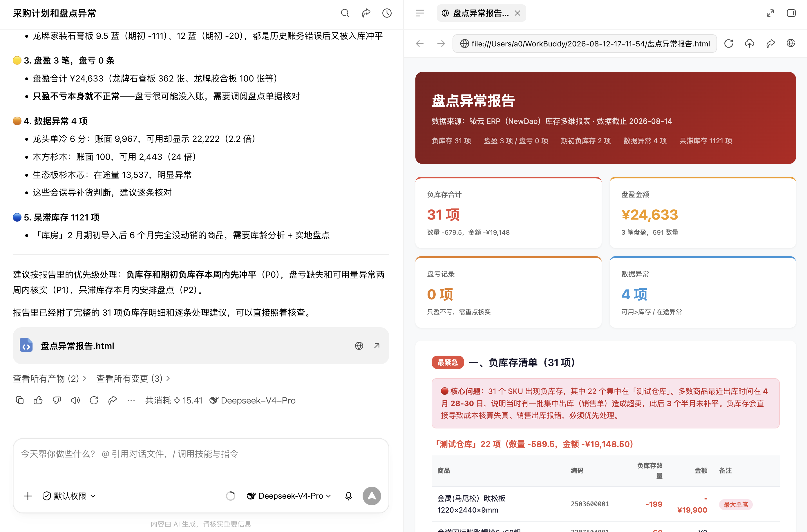Preview 盘点异常报告.html in browser globe icon
Viewport: 807px width, 532px height.
click(x=359, y=346)
